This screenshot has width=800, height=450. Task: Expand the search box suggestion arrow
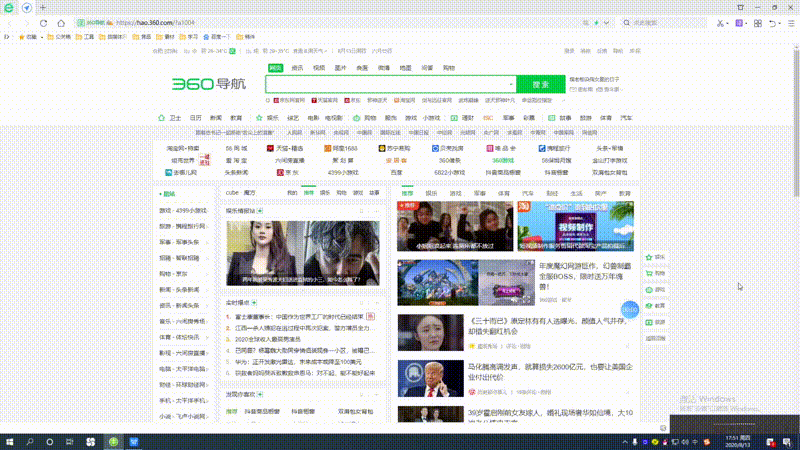[511, 84]
